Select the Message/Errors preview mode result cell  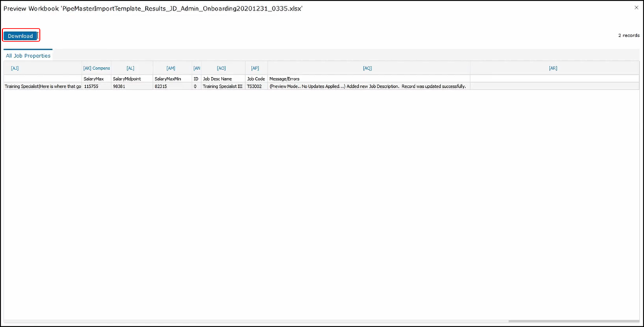367,86
